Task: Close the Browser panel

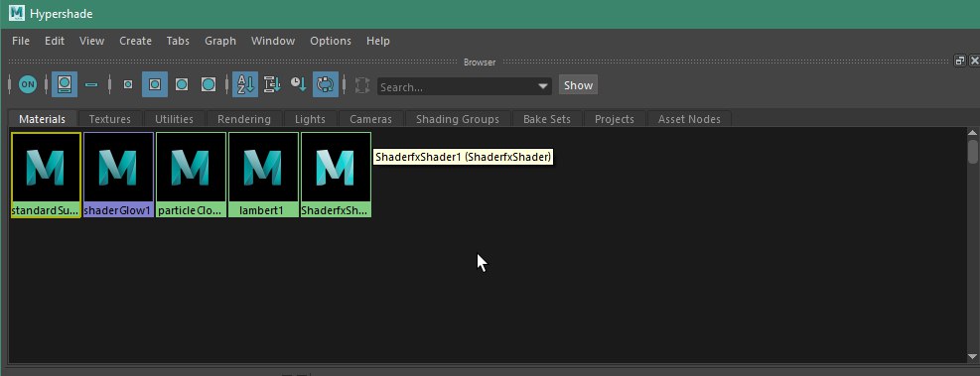Action: (974, 61)
